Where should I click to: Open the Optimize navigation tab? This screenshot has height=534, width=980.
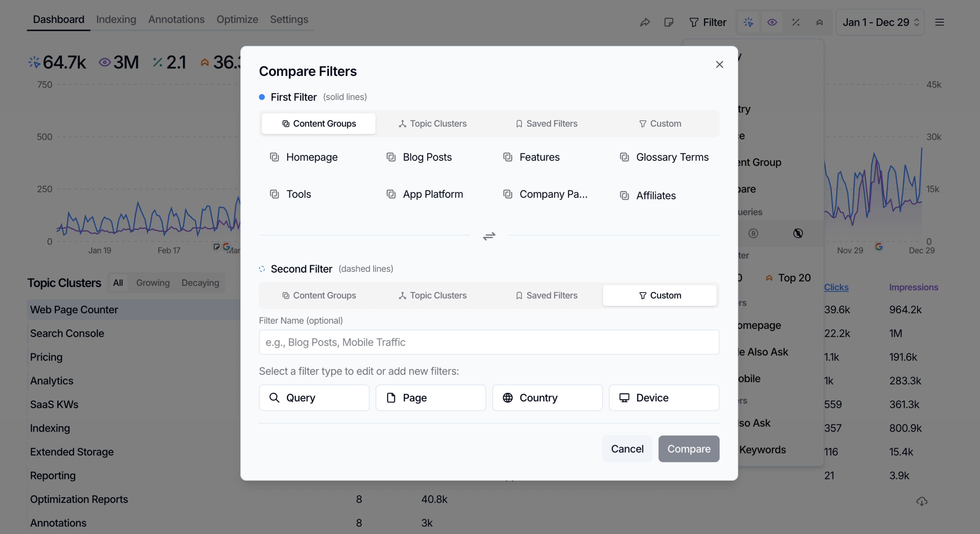pyautogui.click(x=237, y=19)
